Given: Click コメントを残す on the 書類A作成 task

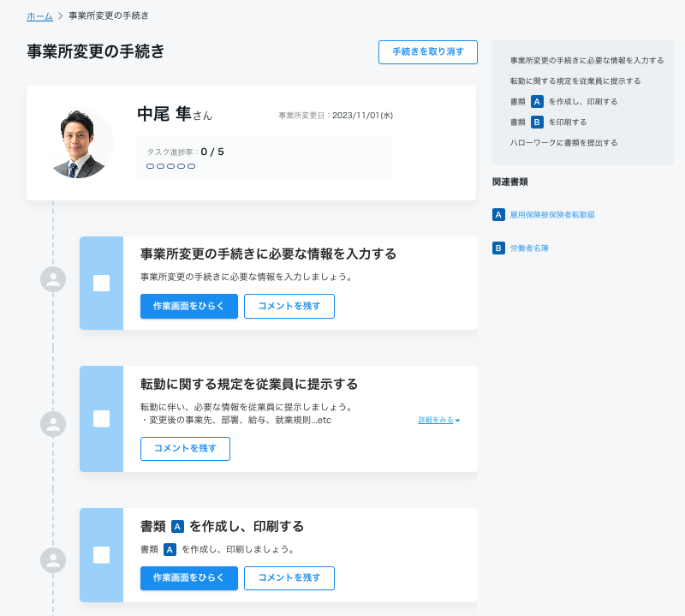Looking at the screenshot, I should coord(289,578).
